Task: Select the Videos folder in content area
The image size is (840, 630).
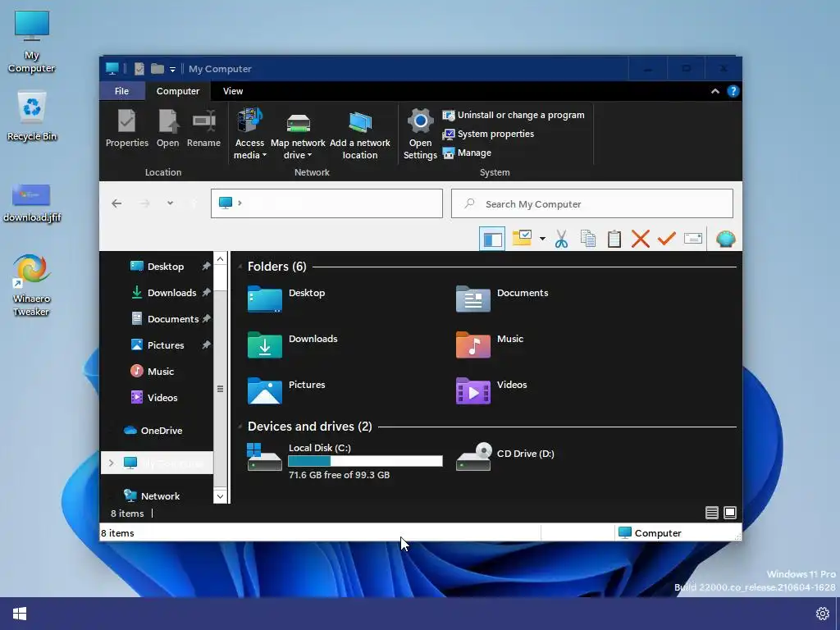Action: (x=492, y=391)
